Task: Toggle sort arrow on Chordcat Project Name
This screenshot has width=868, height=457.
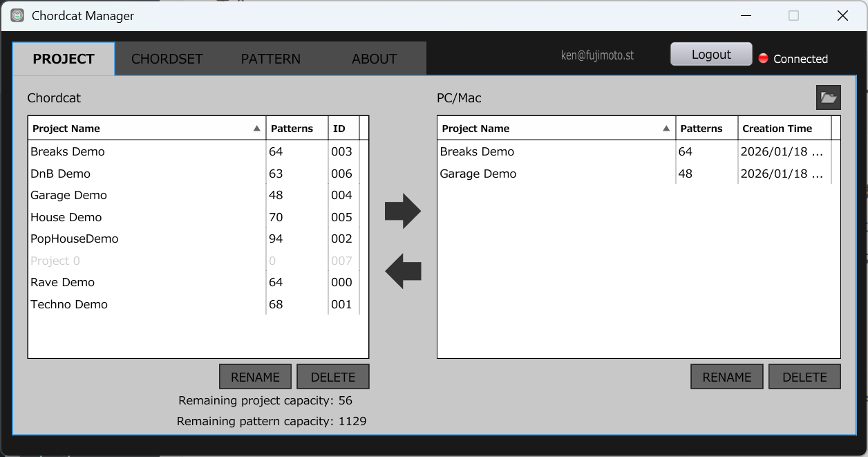Action: (x=256, y=129)
